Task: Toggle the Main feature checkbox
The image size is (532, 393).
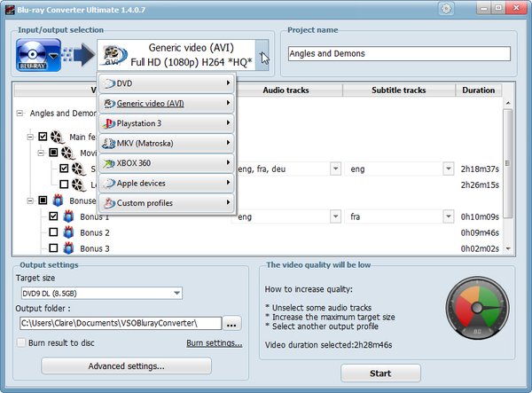Action: (42, 137)
